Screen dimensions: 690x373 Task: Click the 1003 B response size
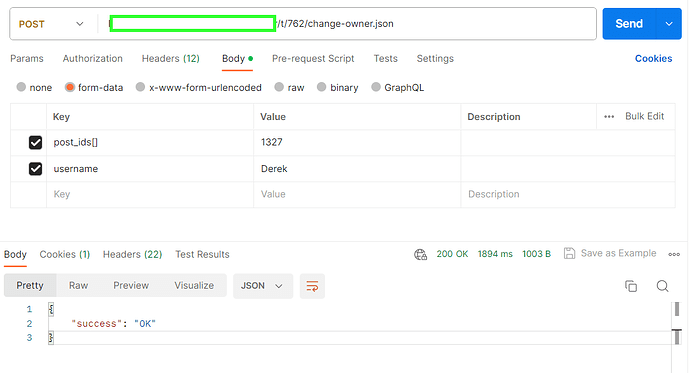[x=536, y=254]
